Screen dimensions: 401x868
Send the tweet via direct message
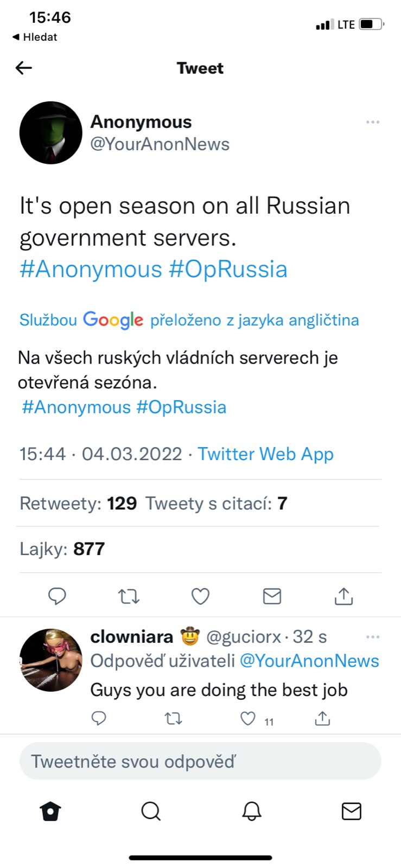(x=272, y=596)
